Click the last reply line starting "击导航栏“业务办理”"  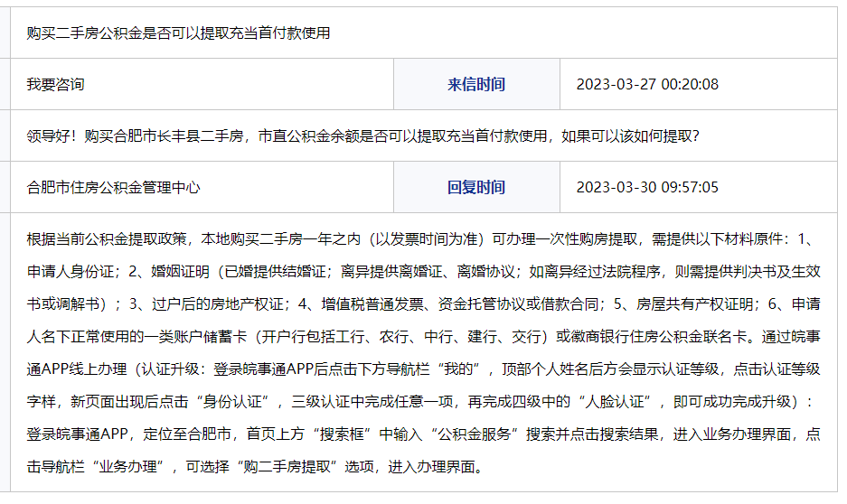256,467
